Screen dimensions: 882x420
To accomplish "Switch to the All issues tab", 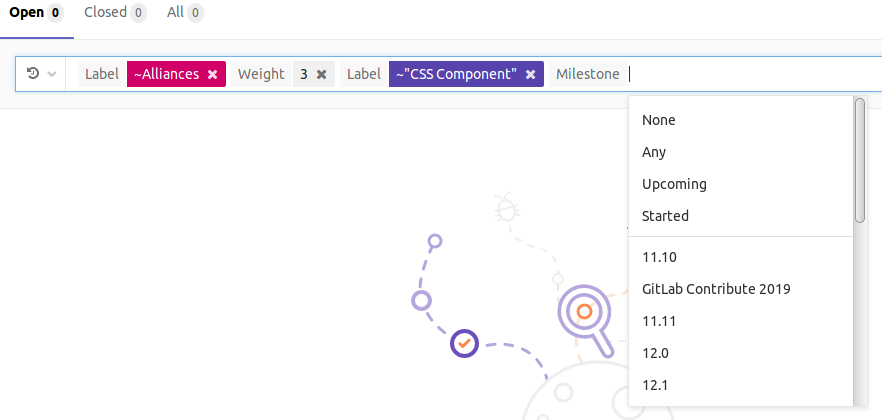I will tap(185, 12).
